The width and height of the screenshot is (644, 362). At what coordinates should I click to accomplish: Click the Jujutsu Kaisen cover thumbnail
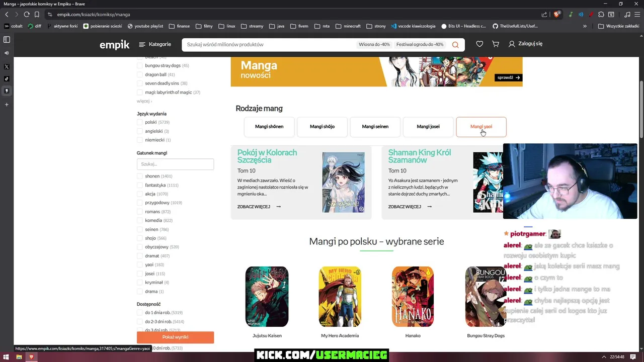(x=267, y=297)
